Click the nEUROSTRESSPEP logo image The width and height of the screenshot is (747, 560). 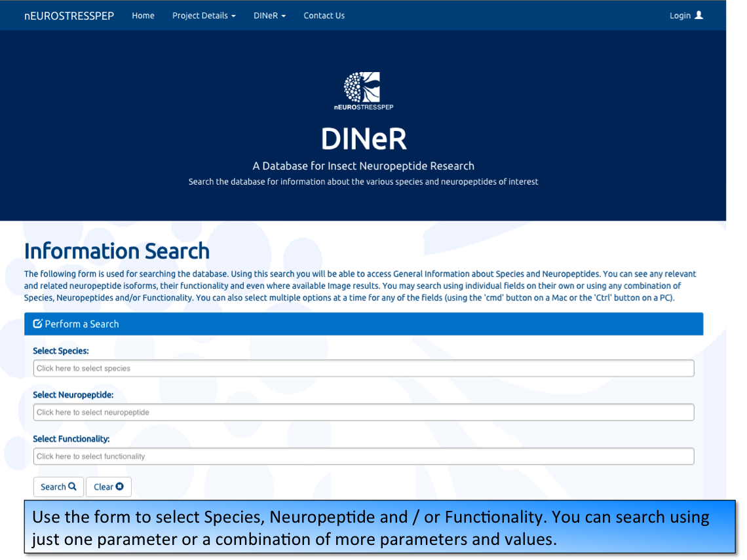(364, 90)
